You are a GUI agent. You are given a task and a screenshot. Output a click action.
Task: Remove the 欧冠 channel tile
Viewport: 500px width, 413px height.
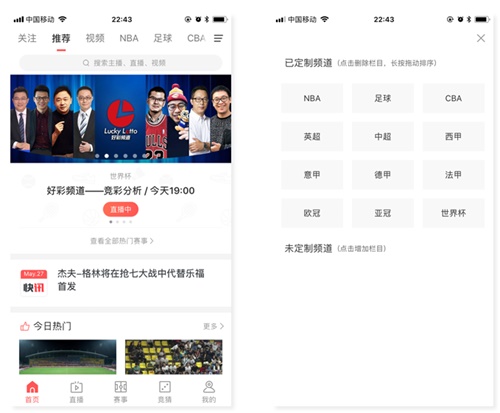point(312,213)
